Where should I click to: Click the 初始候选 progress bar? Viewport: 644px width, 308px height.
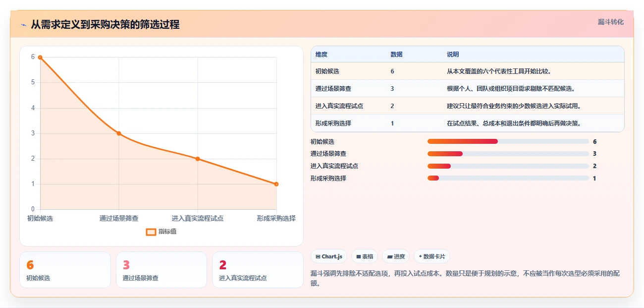tap(508, 141)
